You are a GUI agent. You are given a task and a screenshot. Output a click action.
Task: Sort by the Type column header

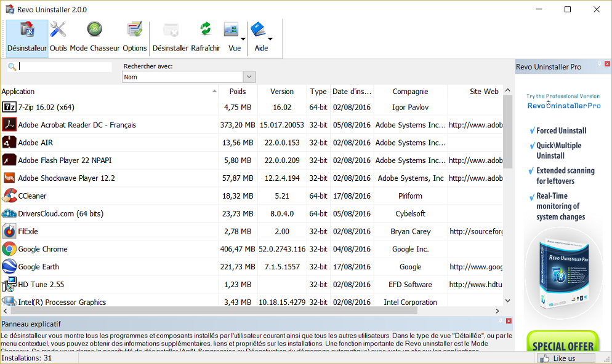318,92
